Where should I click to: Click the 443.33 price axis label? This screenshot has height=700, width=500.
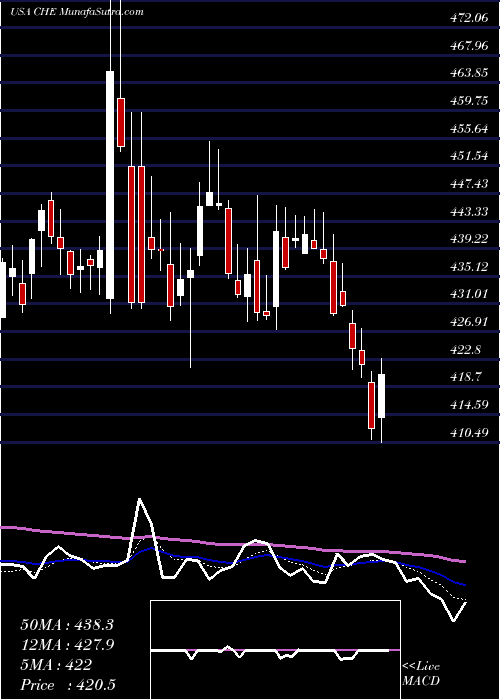tap(469, 211)
